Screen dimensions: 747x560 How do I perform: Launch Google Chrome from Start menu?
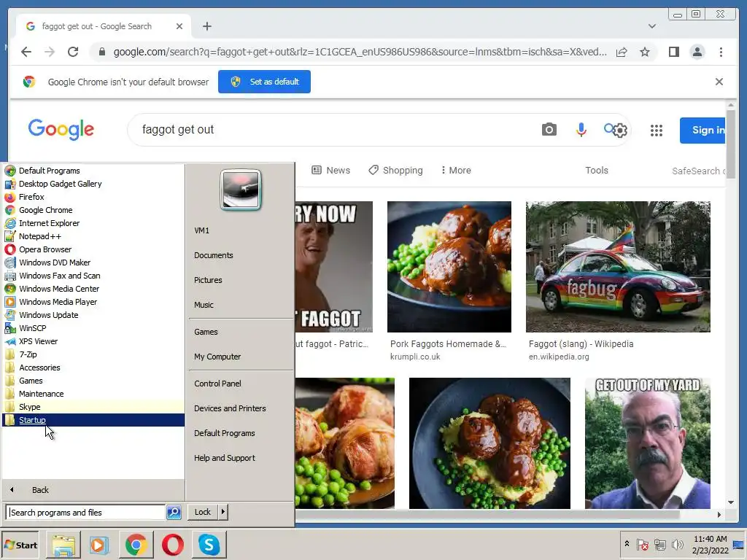(x=94, y=210)
